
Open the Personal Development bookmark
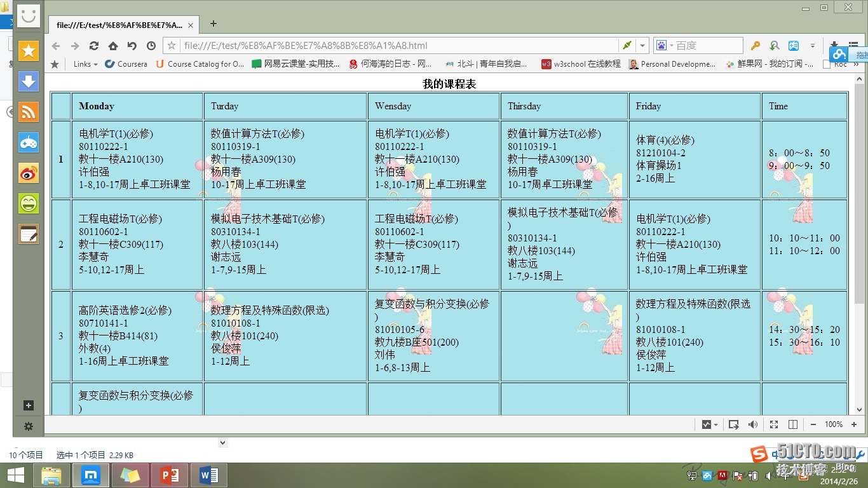click(x=672, y=64)
